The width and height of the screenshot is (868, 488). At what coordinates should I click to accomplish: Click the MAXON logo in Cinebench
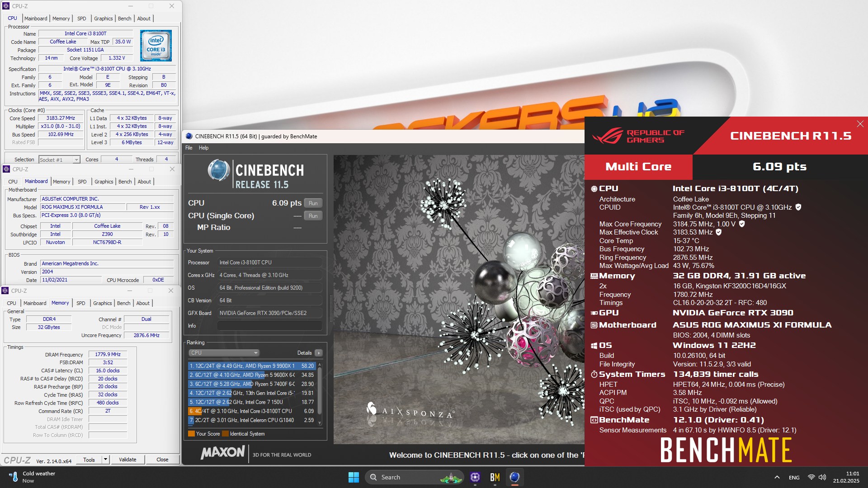(223, 452)
